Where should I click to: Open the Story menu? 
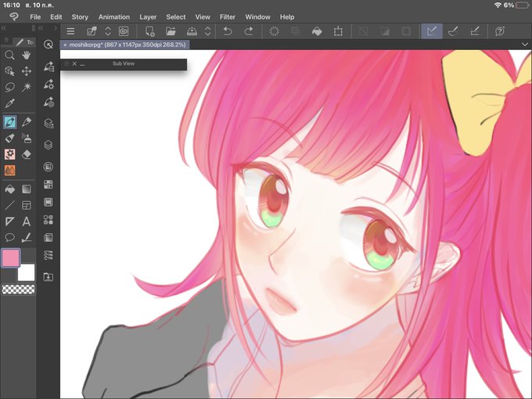coord(80,17)
